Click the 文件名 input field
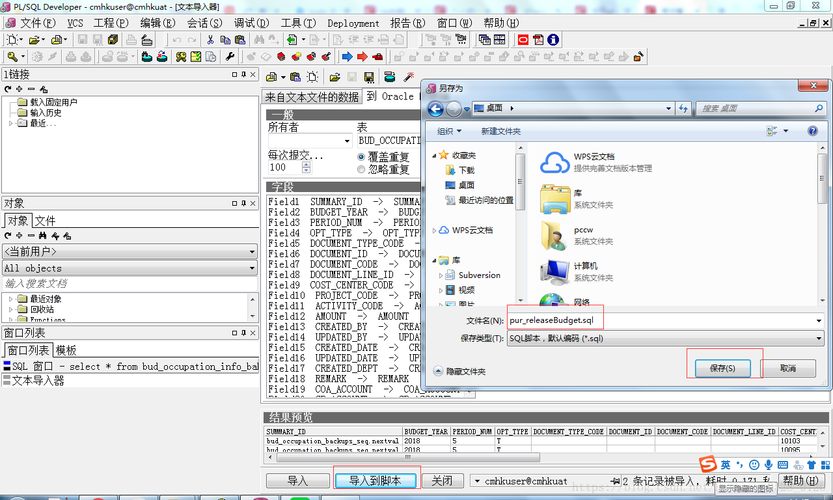The image size is (833, 500). [660, 320]
